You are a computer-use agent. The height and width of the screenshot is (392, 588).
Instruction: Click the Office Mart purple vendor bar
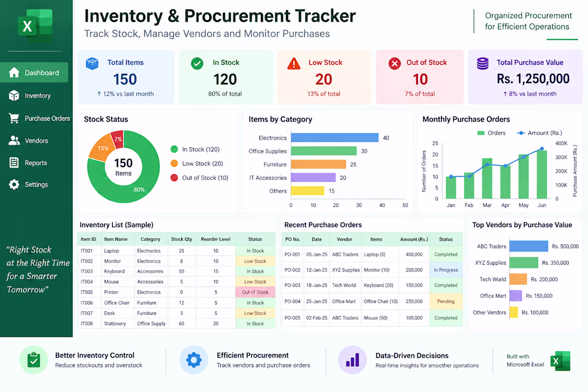click(516, 296)
